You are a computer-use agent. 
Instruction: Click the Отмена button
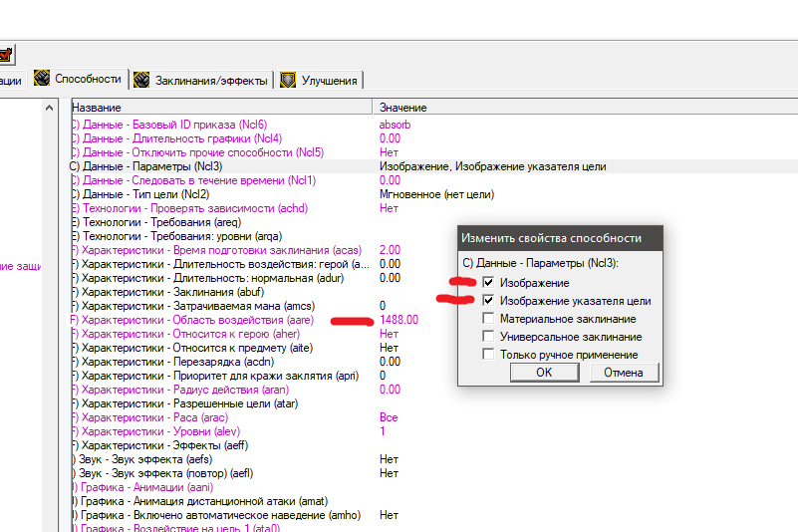pyautogui.click(x=624, y=373)
